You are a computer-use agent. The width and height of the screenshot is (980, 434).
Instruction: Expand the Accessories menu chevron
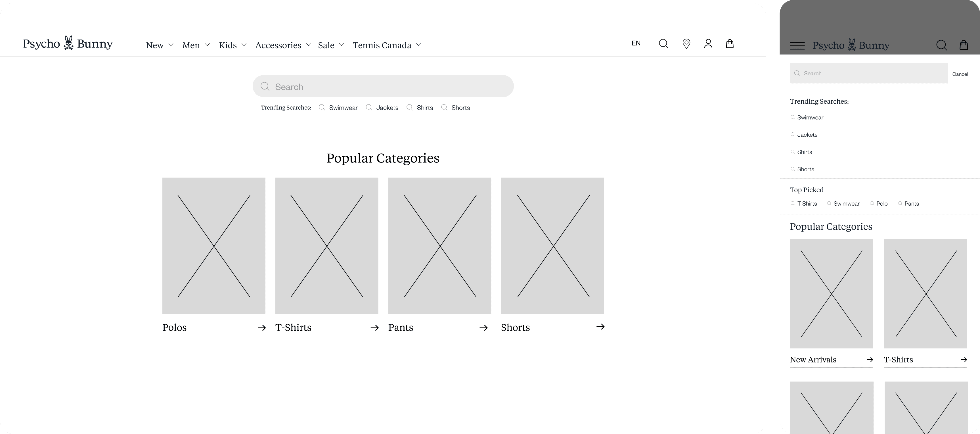pos(309,45)
